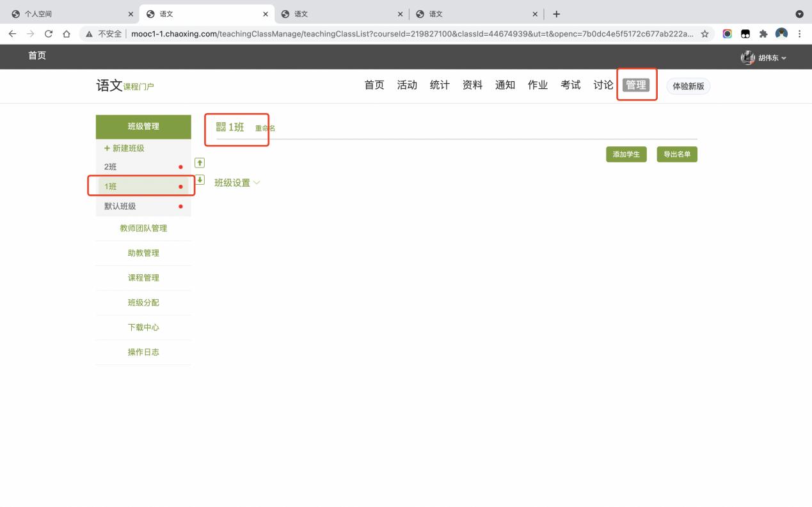Click 课程门户 link
Image resolution: width=812 pixels, height=507 pixels.
139,87
